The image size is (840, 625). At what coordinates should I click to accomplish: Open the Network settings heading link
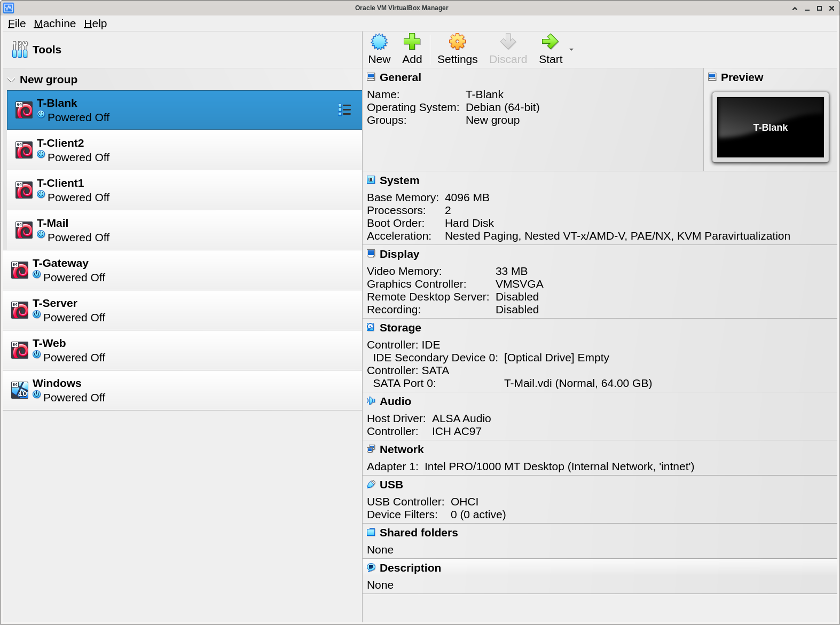click(x=402, y=449)
